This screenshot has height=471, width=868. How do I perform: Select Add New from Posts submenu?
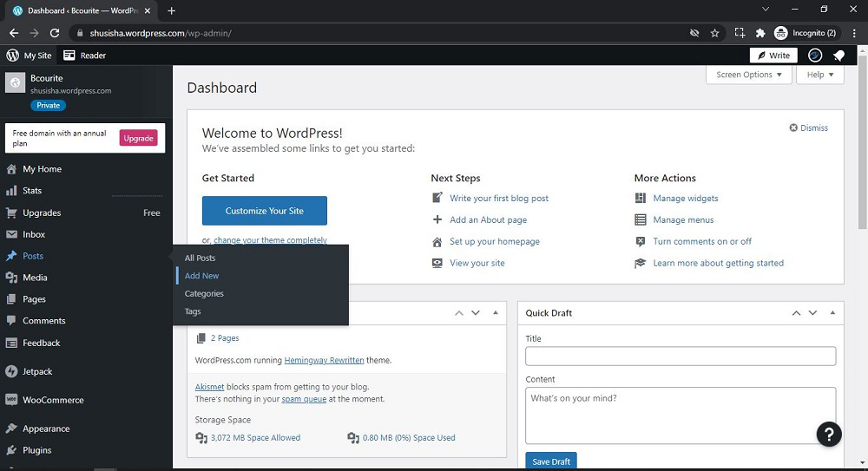tap(201, 276)
